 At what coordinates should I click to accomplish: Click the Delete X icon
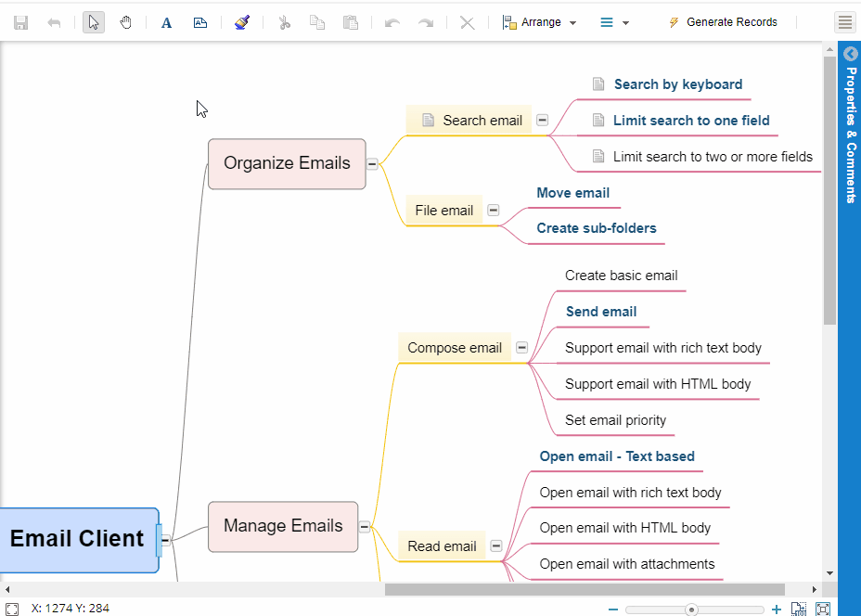468,22
